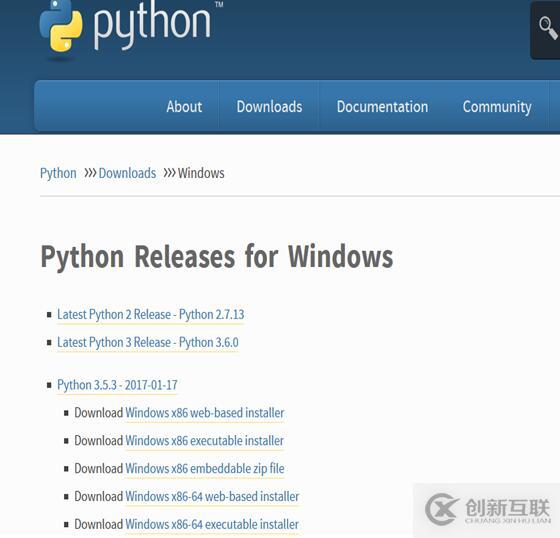The image size is (560, 538).
Task: Open Latest Python 2 Release - Python 2.7.13
Action: click(x=151, y=315)
